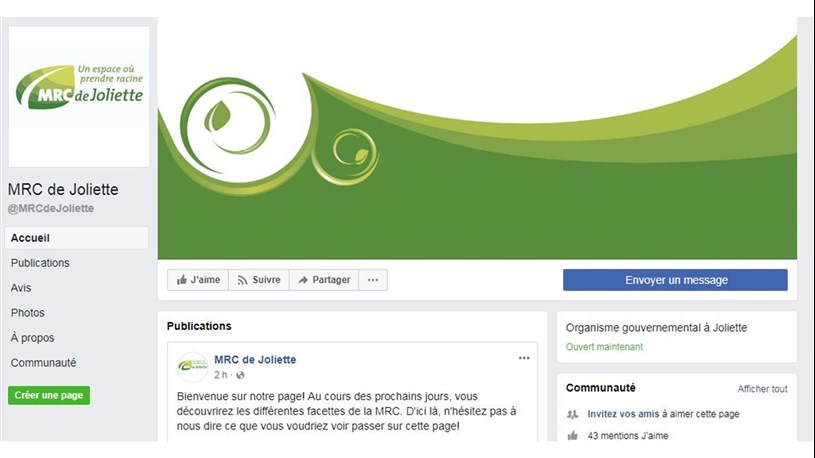Click the friends icon in Communauté
The width and height of the screenshot is (815, 458).
572,414
